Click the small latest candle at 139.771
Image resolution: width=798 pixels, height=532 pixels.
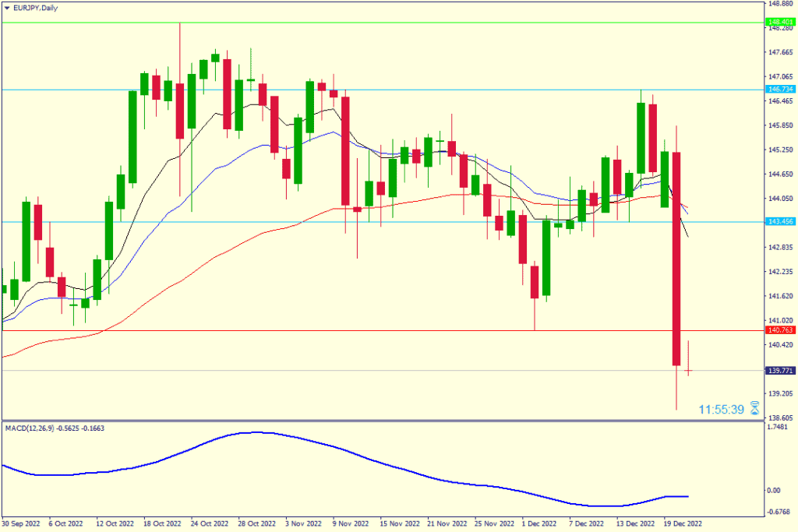click(x=688, y=371)
